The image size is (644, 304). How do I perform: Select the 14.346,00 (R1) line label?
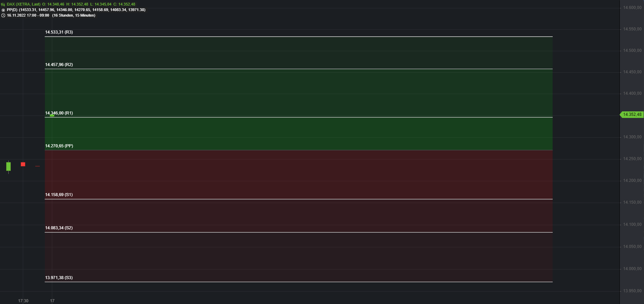point(59,113)
